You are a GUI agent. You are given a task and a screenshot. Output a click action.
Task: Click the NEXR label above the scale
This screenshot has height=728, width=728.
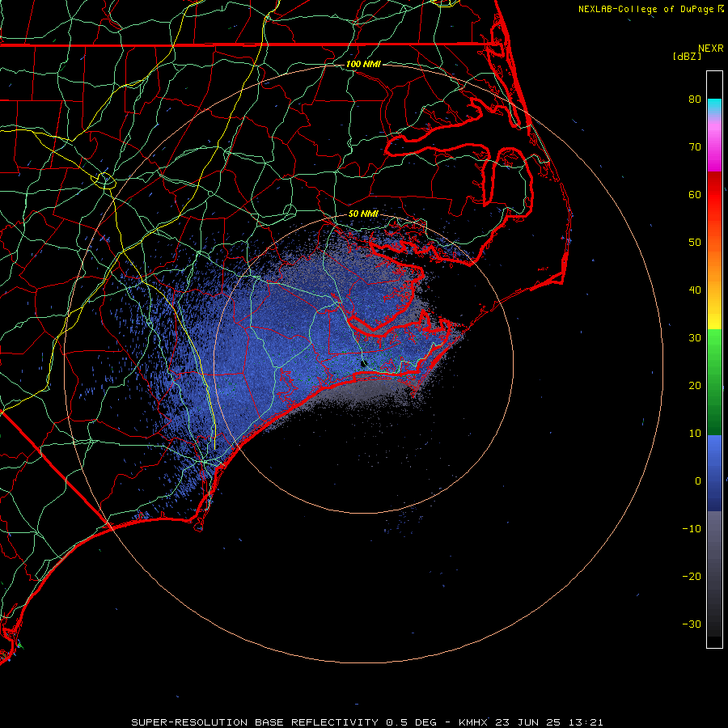click(x=710, y=49)
